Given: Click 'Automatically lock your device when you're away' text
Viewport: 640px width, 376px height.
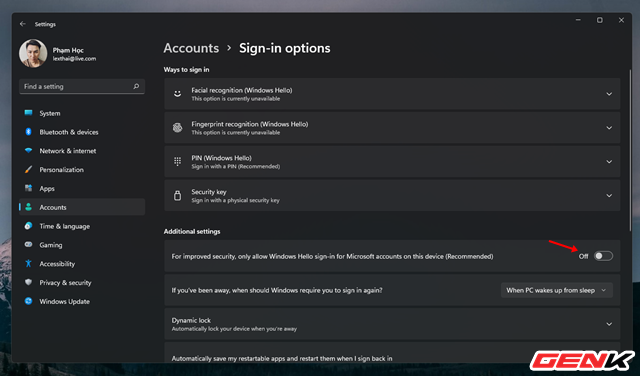Looking at the screenshot, I should [x=234, y=329].
